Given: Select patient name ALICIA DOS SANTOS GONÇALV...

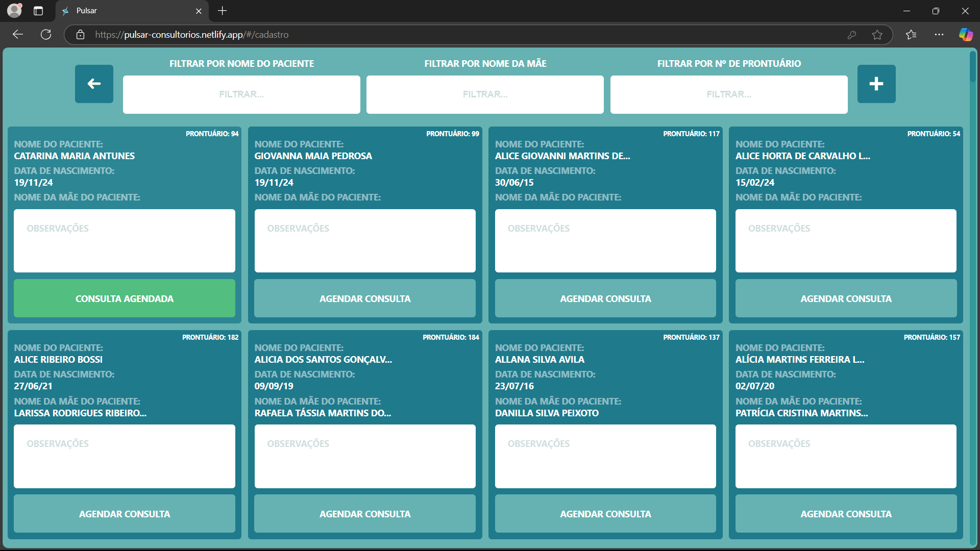Looking at the screenshot, I should [x=323, y=360].
